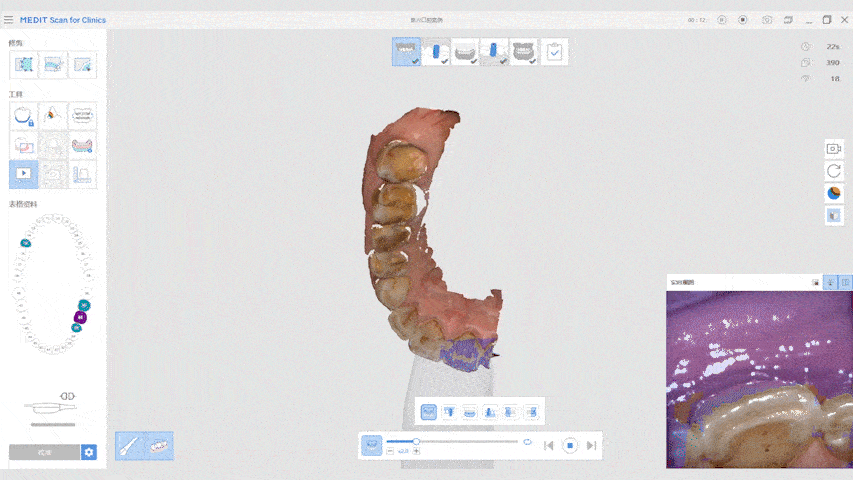
Task: Select the mandible scan stage tab
Action: tap(465, 52)
